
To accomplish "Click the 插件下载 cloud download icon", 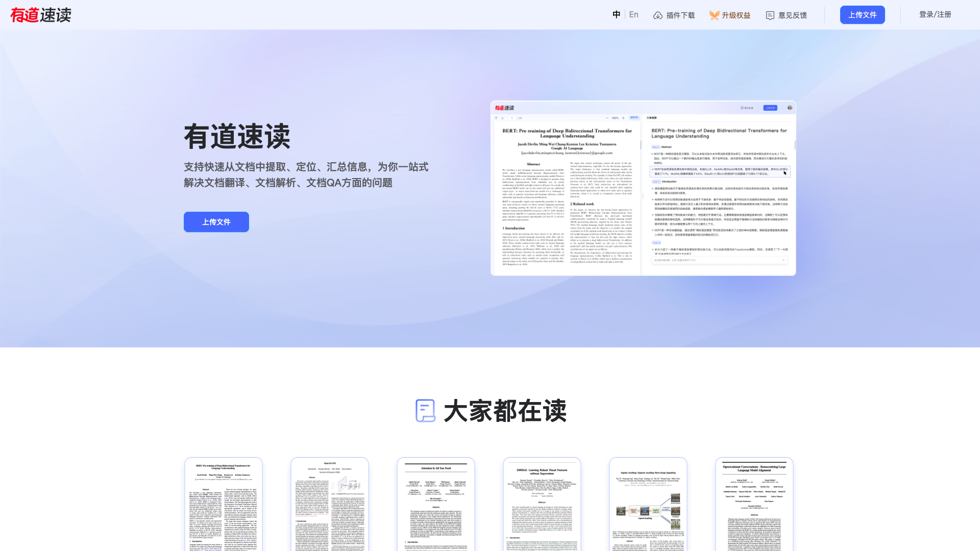I will [x=658, y=15].
